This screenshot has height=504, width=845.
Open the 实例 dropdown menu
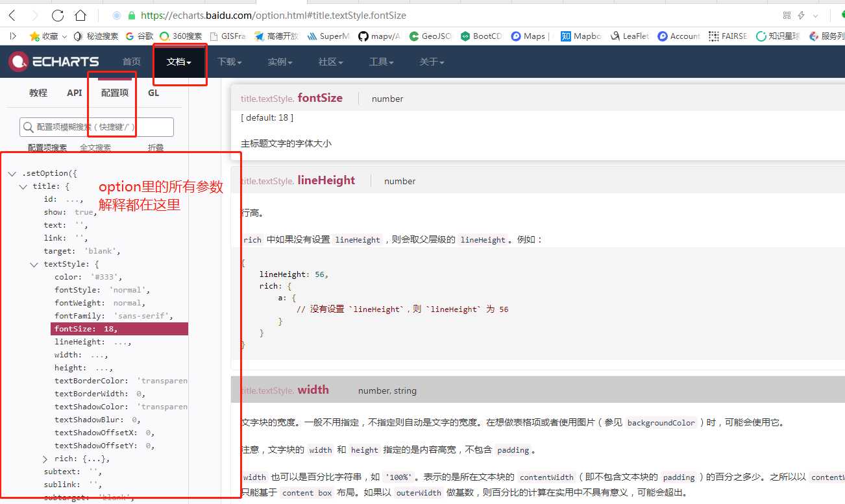point(280,62)
